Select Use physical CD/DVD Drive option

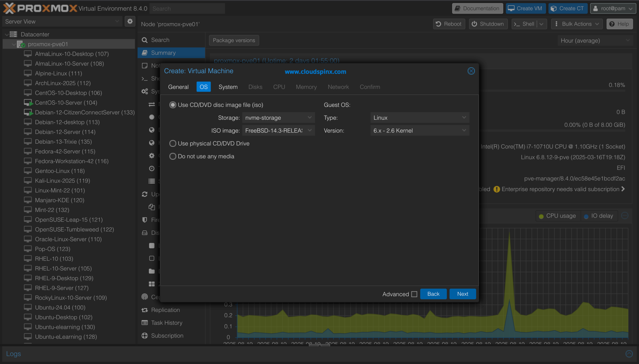click(173, 143)
